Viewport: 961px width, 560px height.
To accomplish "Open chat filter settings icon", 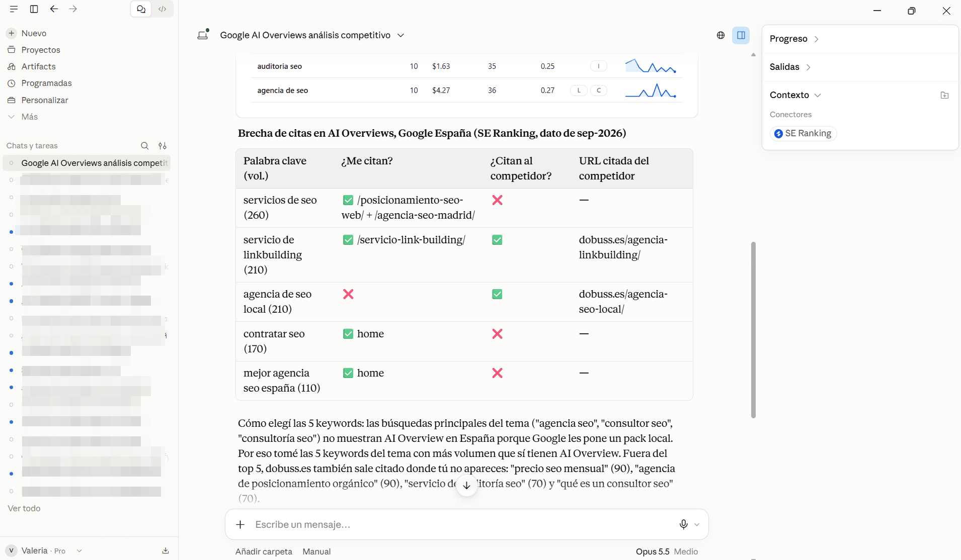I will (x=163, y=146).
